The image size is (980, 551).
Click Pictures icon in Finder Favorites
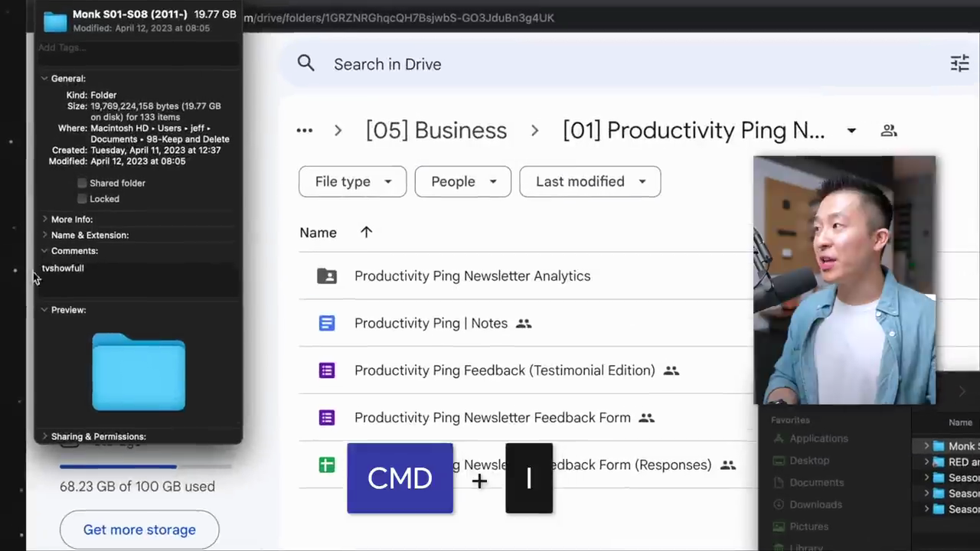point(779,527)
